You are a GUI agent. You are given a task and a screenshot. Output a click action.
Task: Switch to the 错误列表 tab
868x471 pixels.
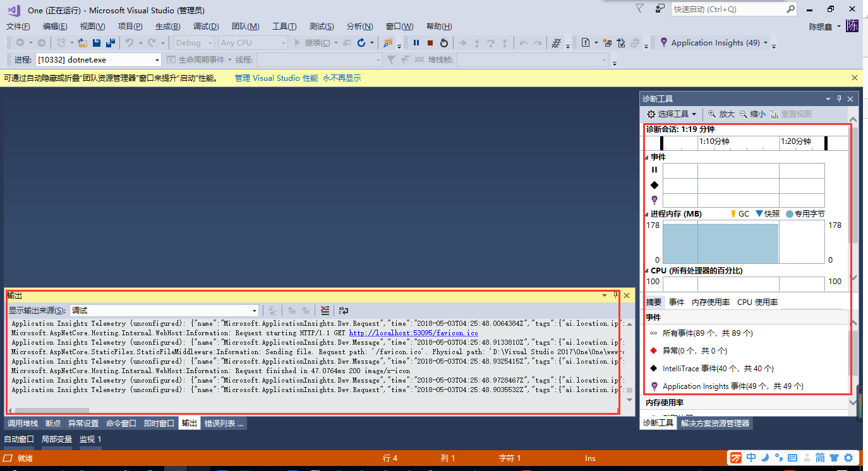coord(224,424)
